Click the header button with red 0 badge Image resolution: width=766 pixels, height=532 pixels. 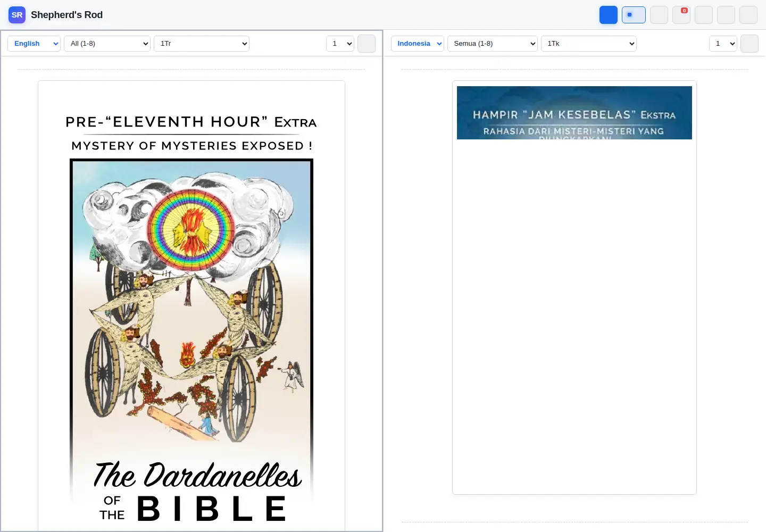click(681, 15)
